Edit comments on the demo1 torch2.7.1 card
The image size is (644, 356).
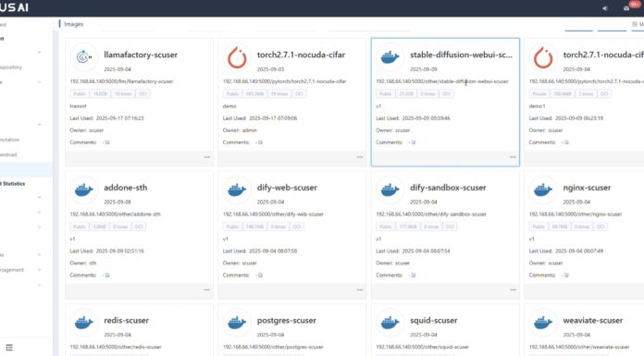coord(567,142)
